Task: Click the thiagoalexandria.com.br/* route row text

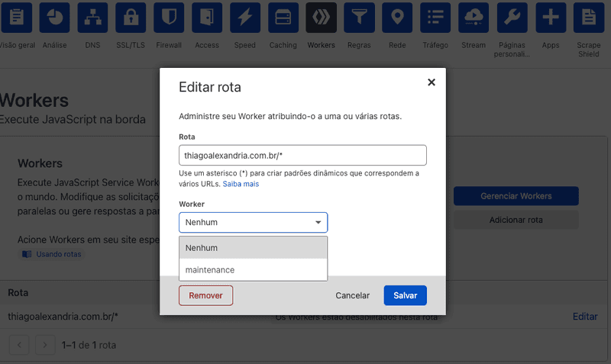Action: pyautogui.click(x=63, y=317)
